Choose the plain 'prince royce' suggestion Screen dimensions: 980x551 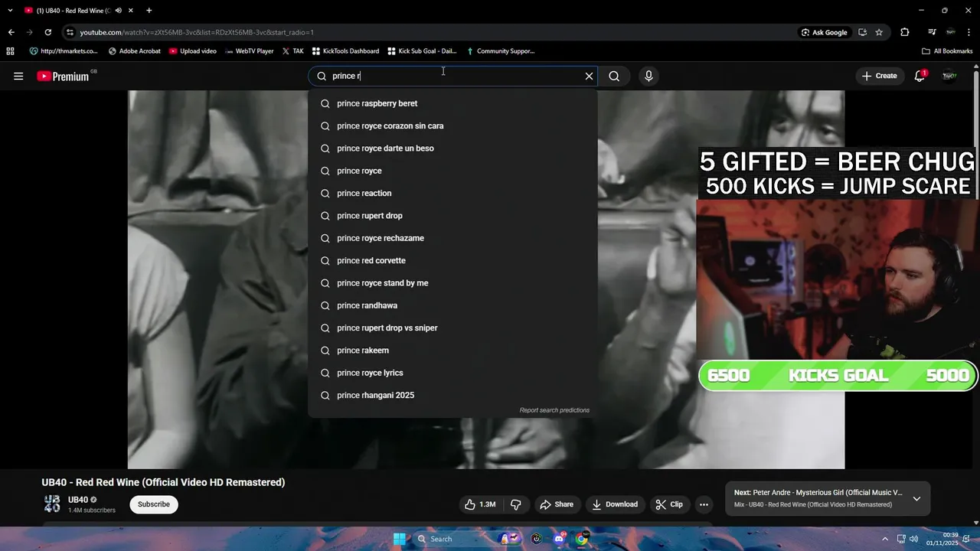click(452, 171)
